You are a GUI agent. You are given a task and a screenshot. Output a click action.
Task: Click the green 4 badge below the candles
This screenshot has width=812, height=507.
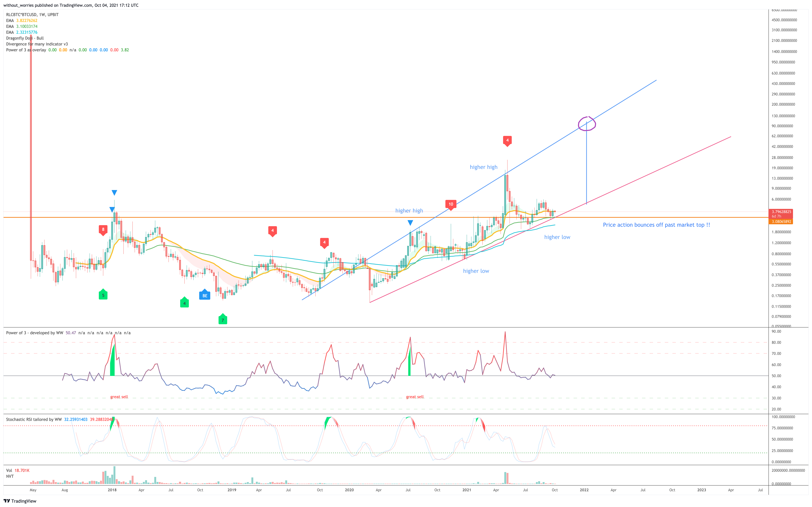tap(184, 302)
